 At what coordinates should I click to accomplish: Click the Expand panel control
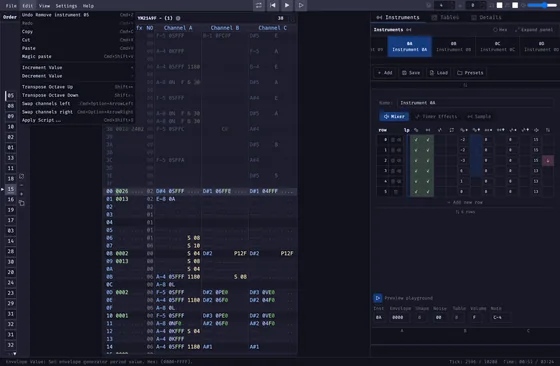534,30
